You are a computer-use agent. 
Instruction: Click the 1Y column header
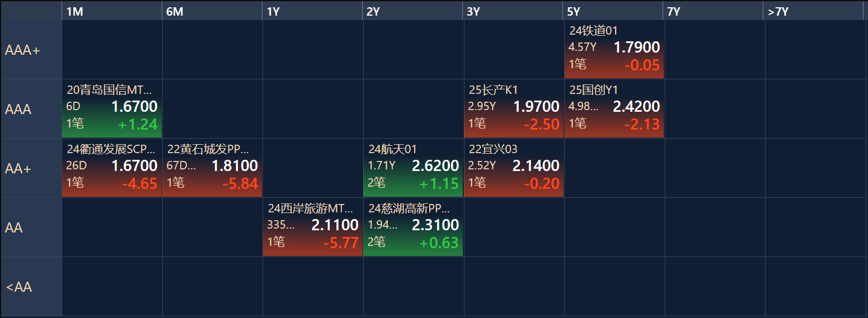[x=313, y=11]
